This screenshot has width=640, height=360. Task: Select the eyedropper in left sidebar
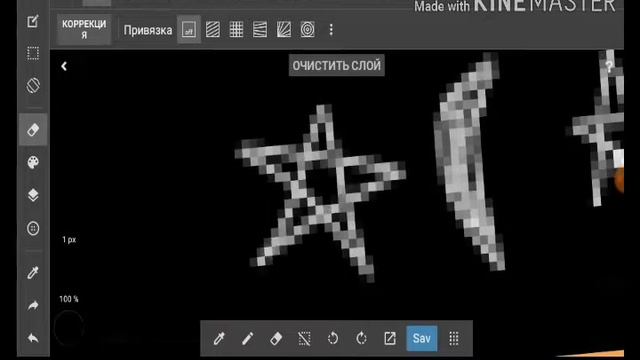33,272
